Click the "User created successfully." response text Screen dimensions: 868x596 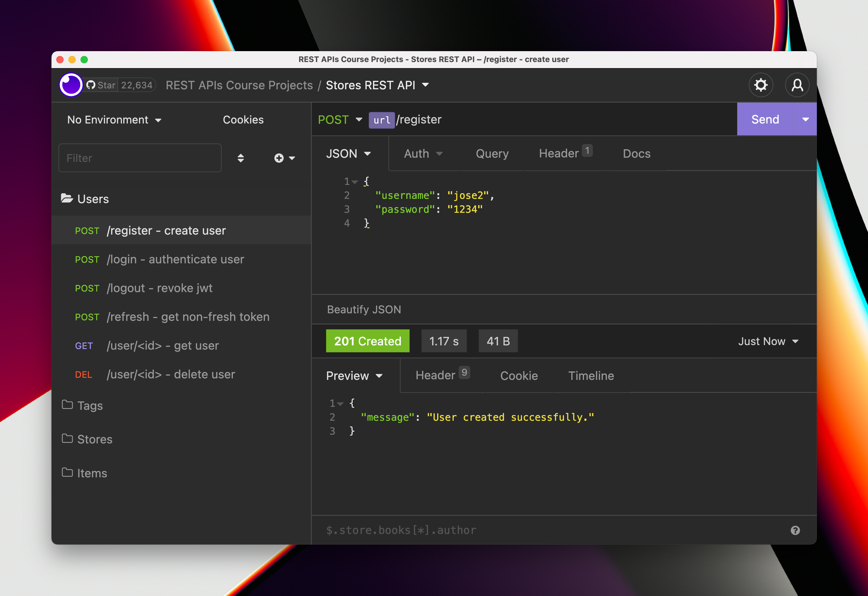click(x=510, y=417)
